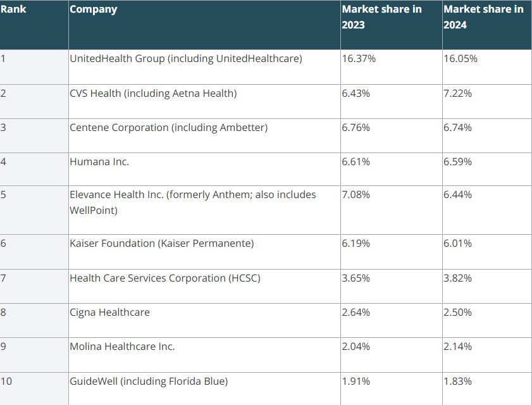Screen dimensions: 532x405
Task: Select the GuideWell company cell
Action: click(149, 382)
